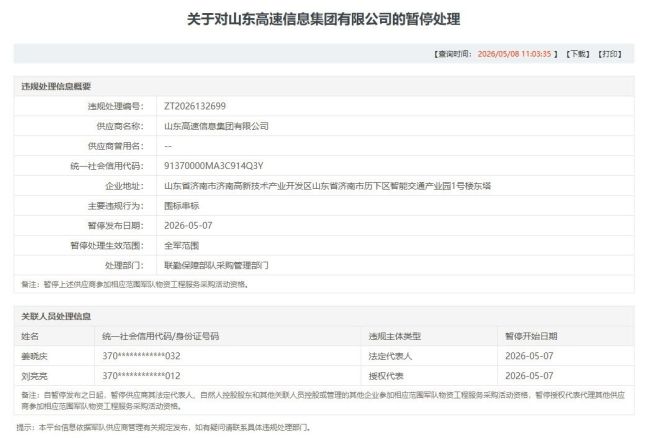Click the 暂停处理生效范围 label

click(107, 246)
